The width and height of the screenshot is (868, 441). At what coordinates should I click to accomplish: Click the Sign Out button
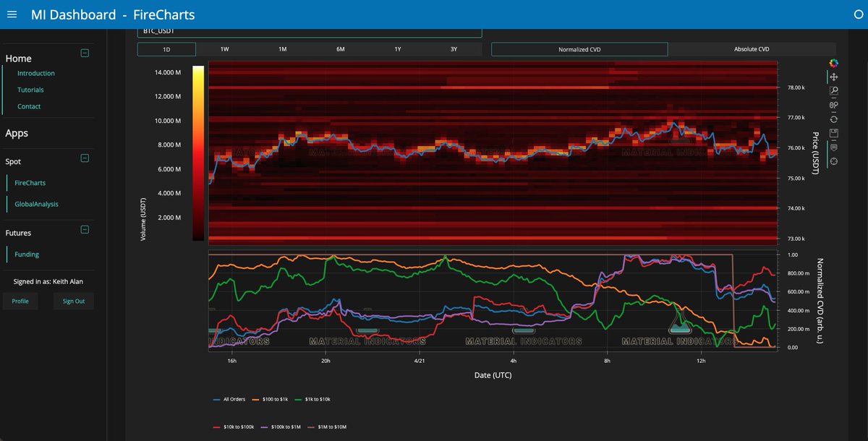pos(74,301)
